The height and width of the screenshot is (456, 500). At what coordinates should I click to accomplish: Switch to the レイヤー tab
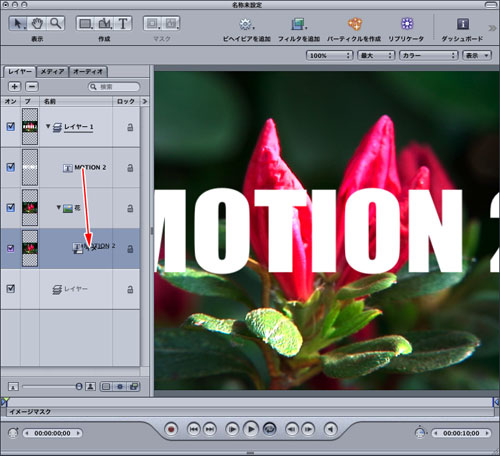19,71
